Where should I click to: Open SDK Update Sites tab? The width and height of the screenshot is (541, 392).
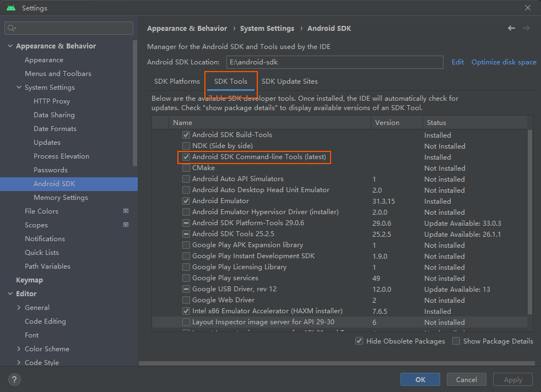[290, 81]
